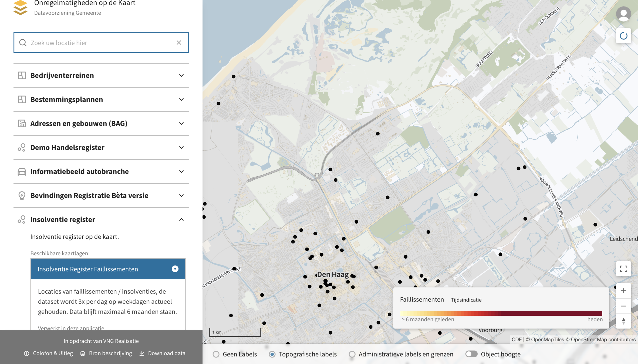Click the fullscreen map icon

point(623,269)
